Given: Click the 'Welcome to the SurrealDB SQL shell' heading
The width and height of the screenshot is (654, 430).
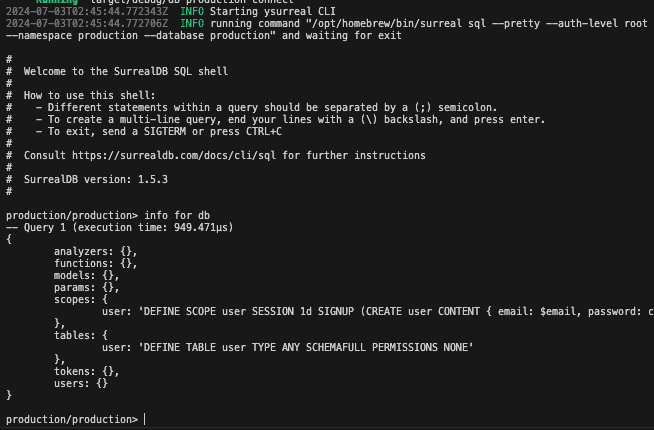Looking at the screenshot, I should (125, 72).
